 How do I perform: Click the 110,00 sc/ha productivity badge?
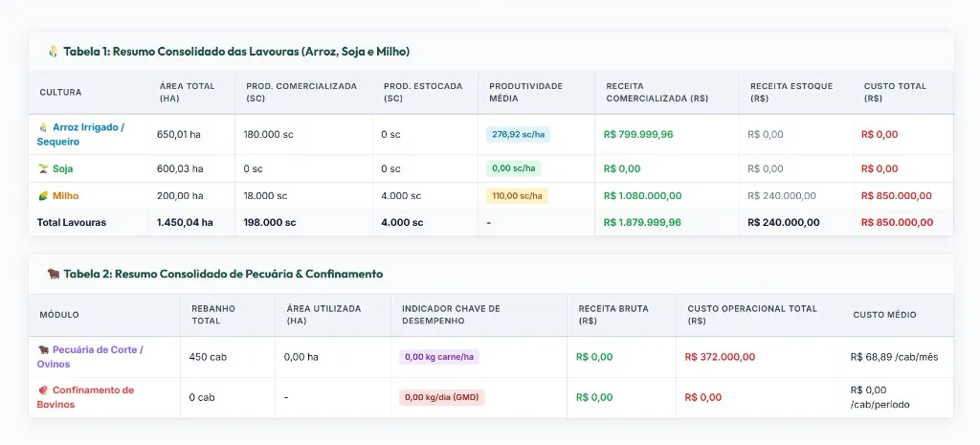(517, 195)
